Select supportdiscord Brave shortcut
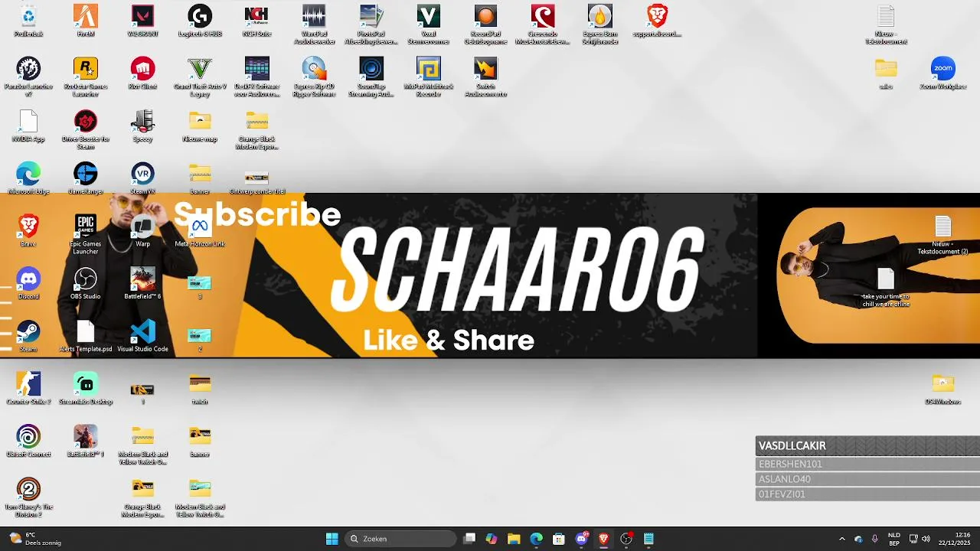980x551 pixels. coord(657,21)
